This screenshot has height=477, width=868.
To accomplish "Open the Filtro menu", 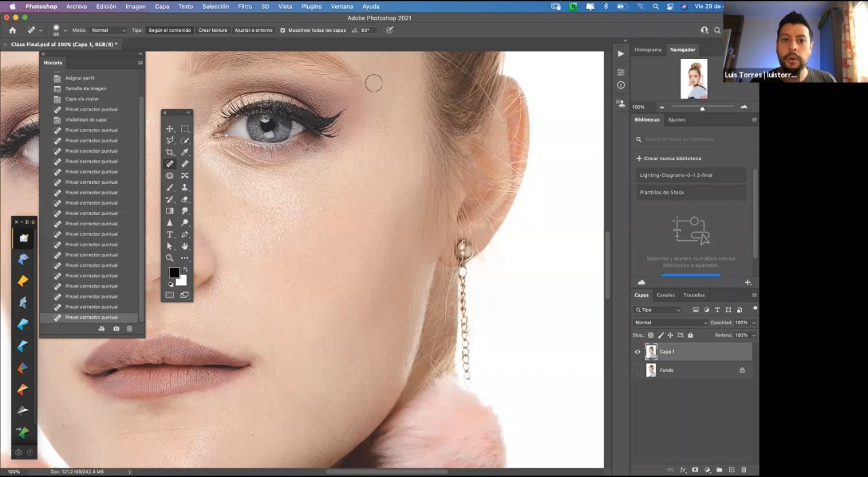I will point(245,6).
